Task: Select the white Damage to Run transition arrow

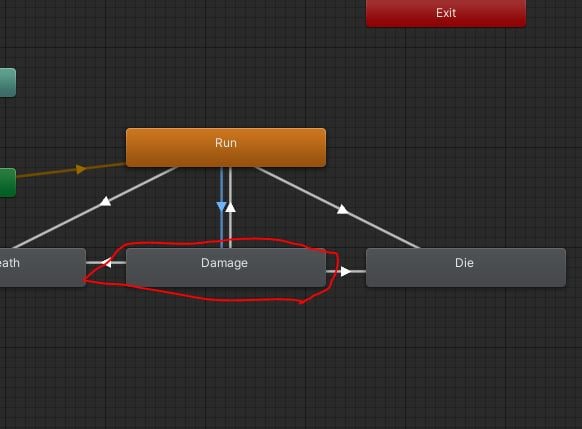Action: pos(230,207)
